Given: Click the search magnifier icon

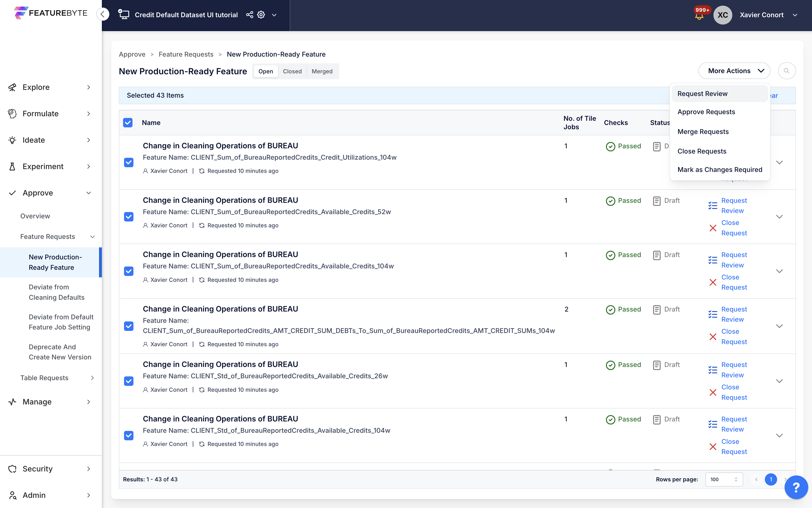Looking at the screenshot, I should point(787,71).
